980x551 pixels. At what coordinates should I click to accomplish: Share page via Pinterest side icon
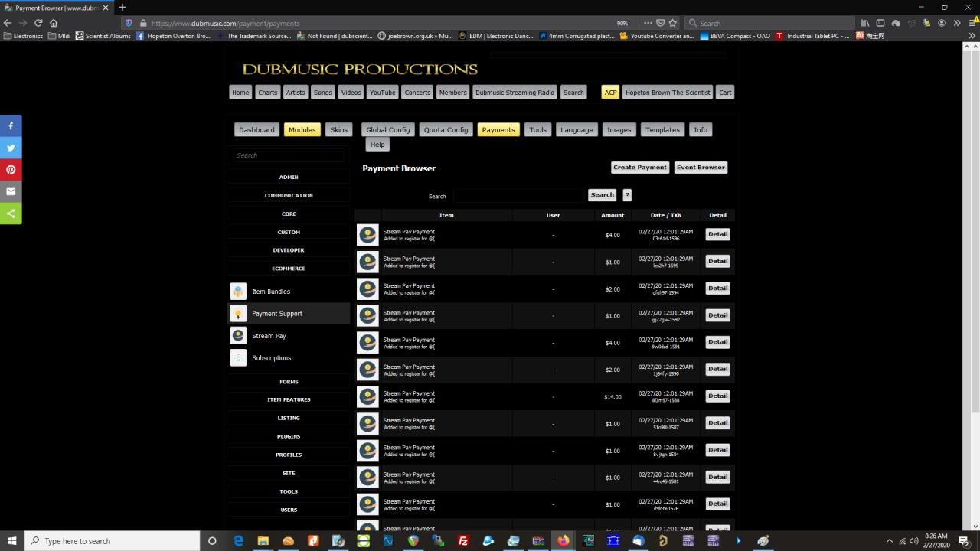click(11, 170)
